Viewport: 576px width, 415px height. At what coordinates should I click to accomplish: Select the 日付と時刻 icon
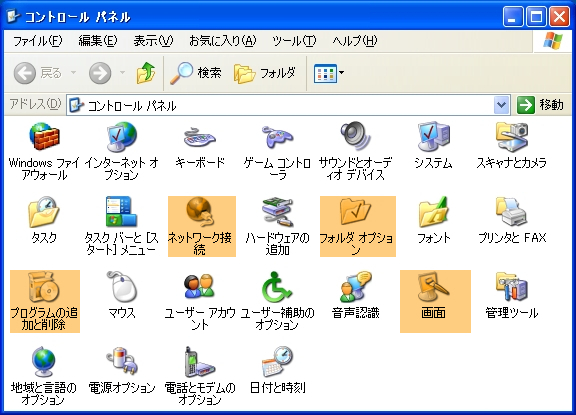click(x=278, y=370)
